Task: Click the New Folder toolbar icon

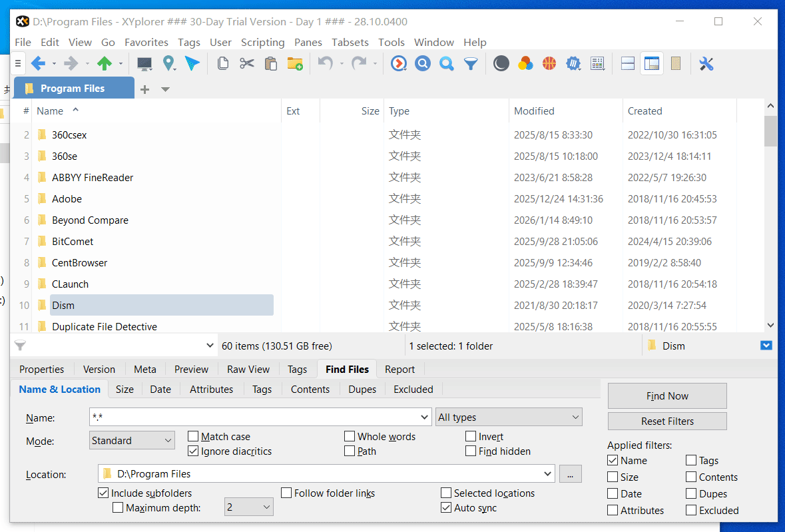Action: 294,64
